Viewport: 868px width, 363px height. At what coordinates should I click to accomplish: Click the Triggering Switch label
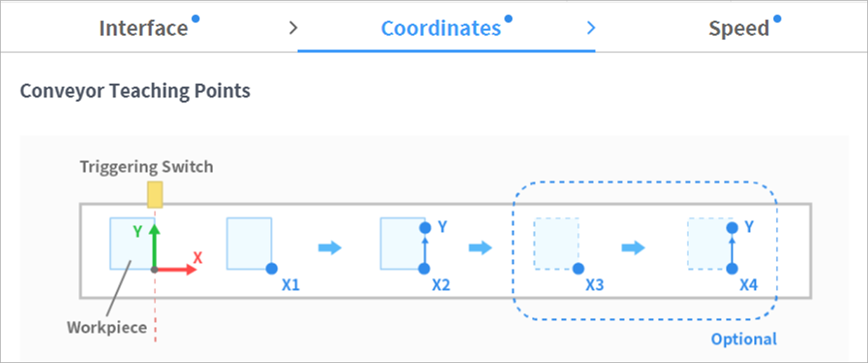(146, 167)
